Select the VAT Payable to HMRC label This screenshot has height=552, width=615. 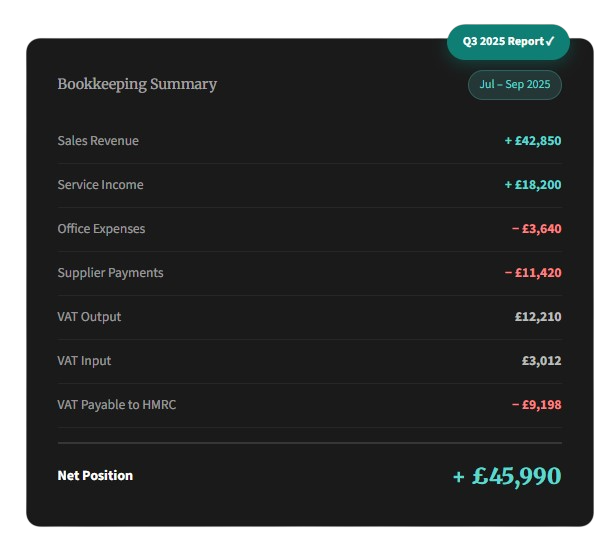pos(117,405)
